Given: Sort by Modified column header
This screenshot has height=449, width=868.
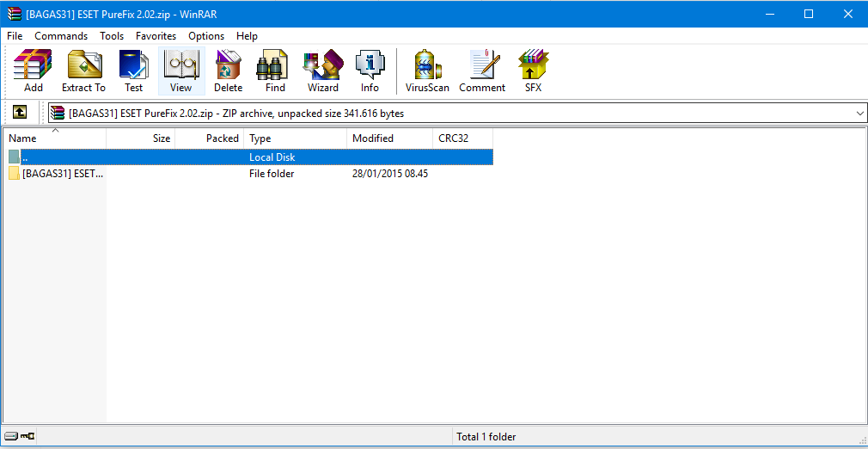Looking at the screenshot, I should pos(390,138).
